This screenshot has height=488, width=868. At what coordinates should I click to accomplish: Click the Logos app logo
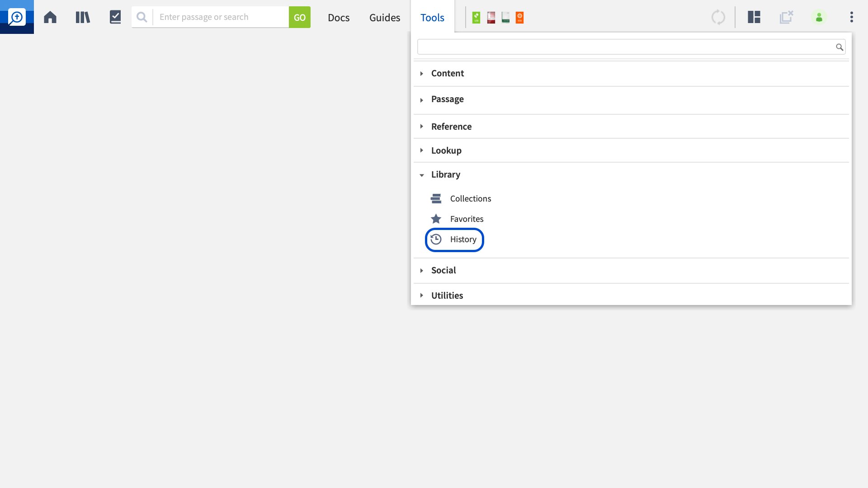(17, 17)
